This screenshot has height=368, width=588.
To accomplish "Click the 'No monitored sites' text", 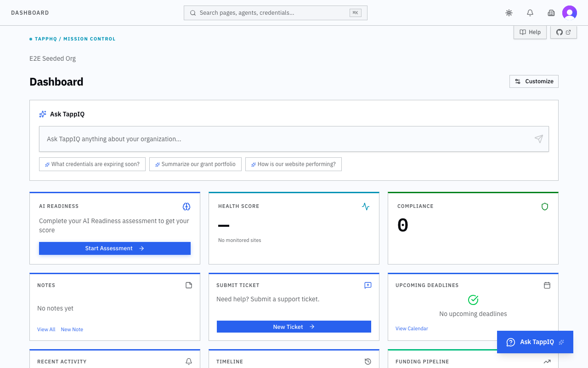I will point(240,240).
